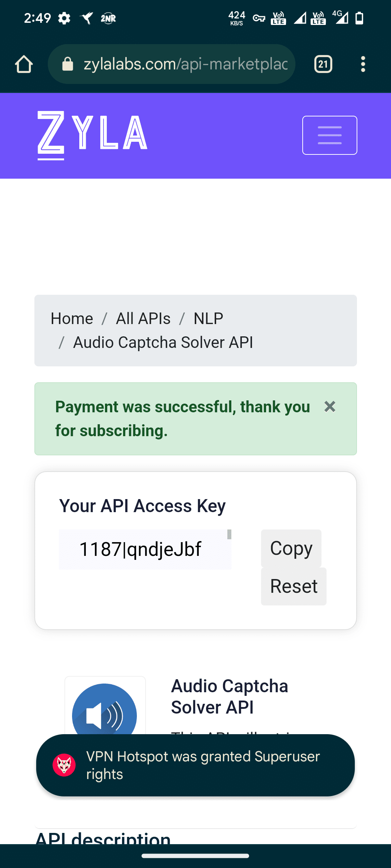Tap the API access key field
This screenshot has height=868, width=391.
145,549
